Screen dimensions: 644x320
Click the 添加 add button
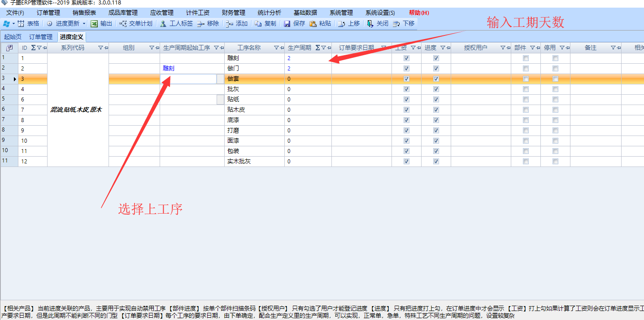(x=236, y=23)
